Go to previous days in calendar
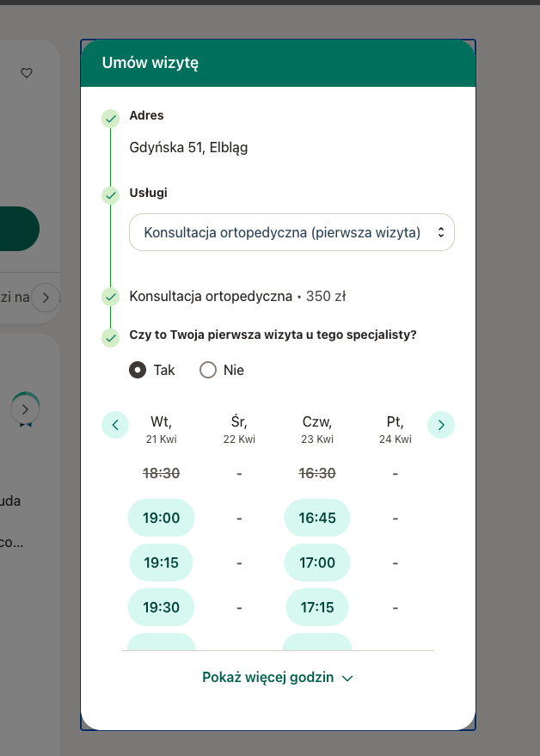Image resolution: width=540 pixels, height=756 pixels. pyautogui.click(x=115, y=424)
